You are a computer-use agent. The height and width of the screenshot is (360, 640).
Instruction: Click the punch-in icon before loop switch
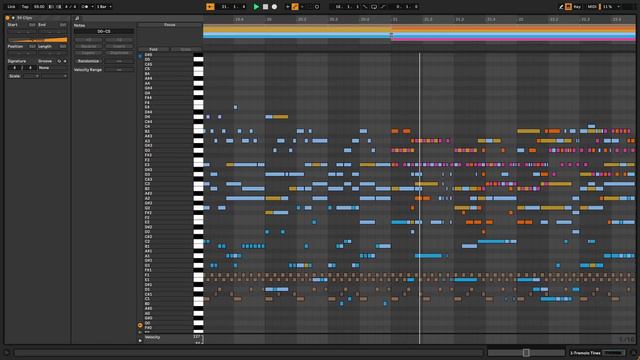click(365, 7)
